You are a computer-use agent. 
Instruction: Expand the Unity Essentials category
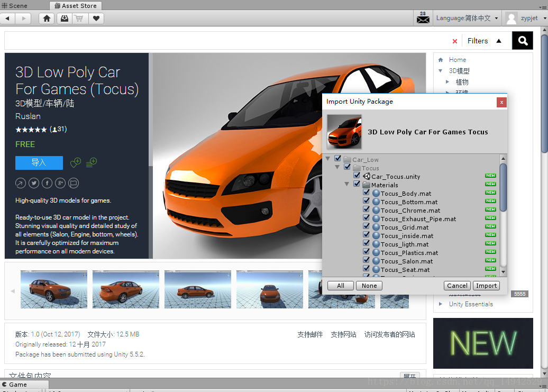pos(440,304)
